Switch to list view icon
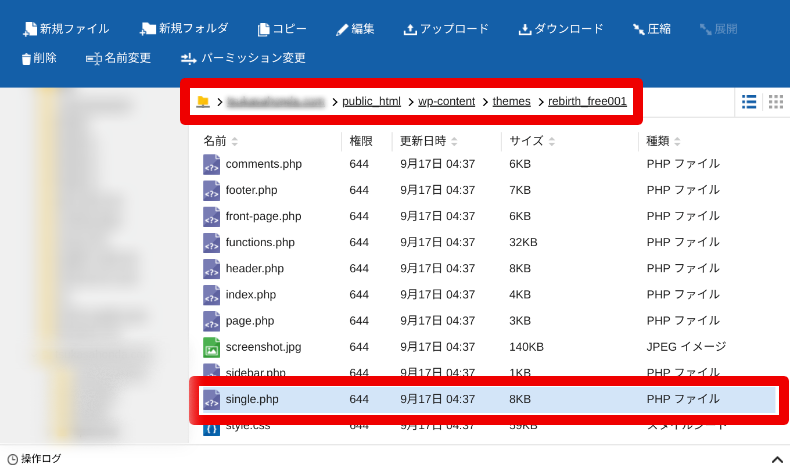790x472 pixels. pos(749,102)
